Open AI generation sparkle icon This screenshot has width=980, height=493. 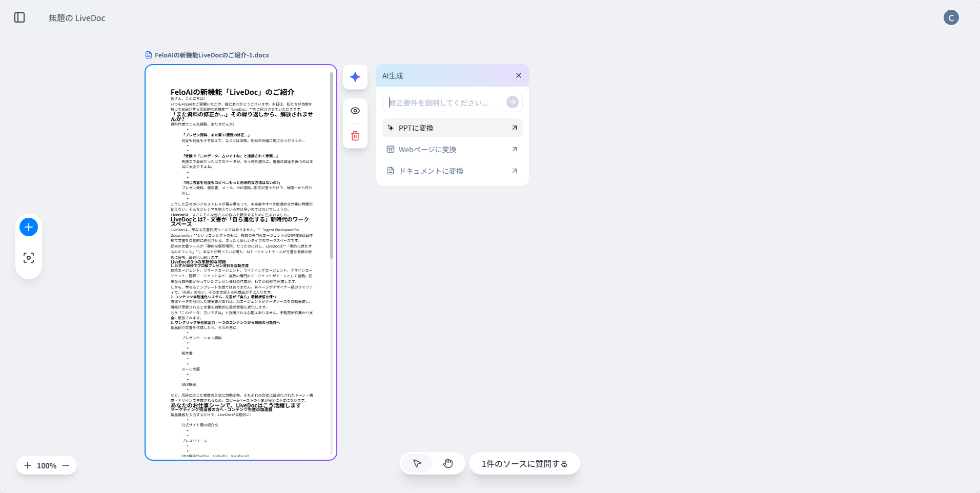[355, 77]
